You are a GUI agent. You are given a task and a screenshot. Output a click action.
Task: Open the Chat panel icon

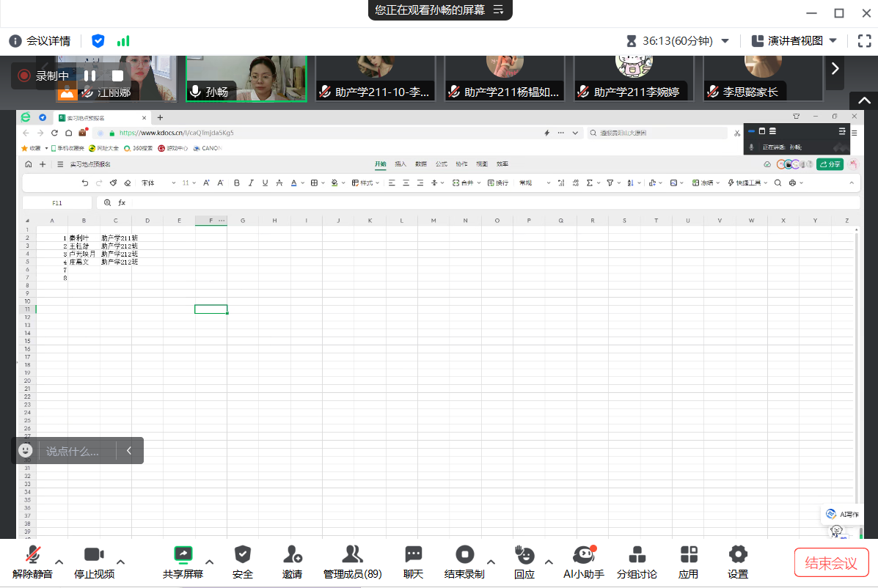[x=413, y=555]
